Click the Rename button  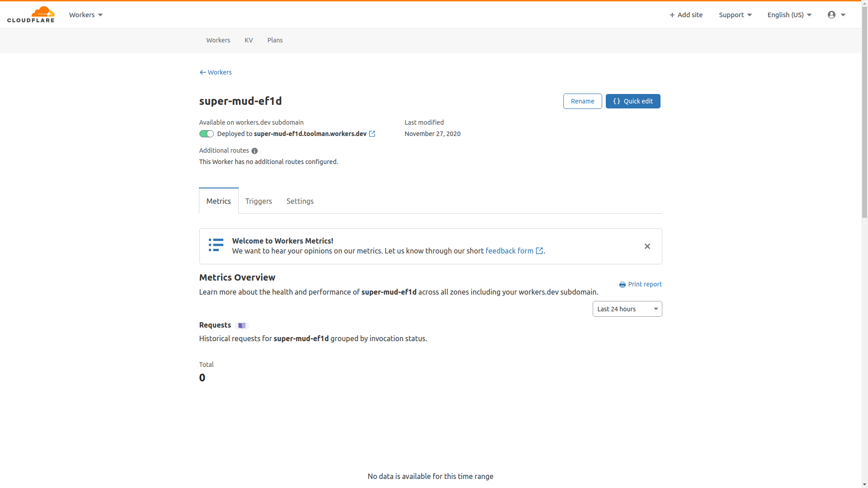point(582,101)
